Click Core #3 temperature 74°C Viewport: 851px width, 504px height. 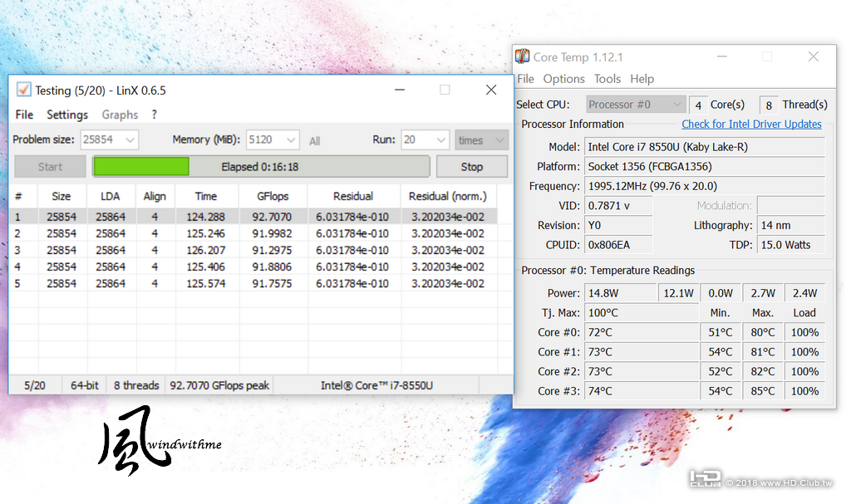pos(642,390)
